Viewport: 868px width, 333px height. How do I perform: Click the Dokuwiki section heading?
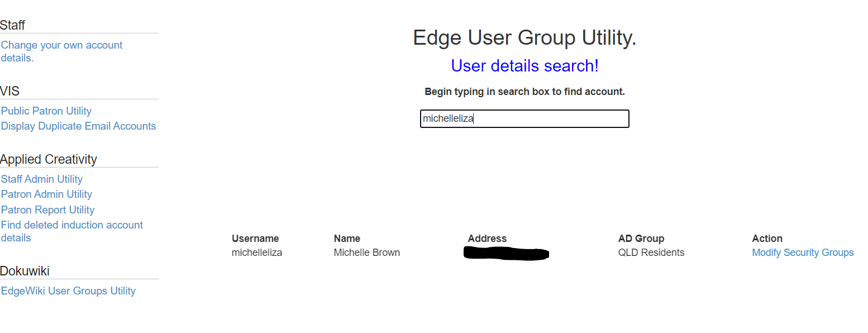pyautogui.click(x=25, y=272)
